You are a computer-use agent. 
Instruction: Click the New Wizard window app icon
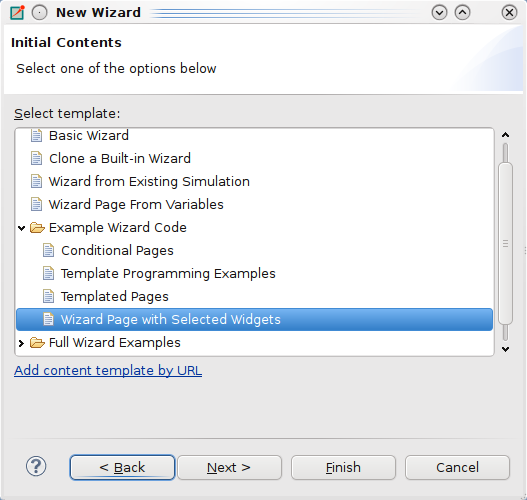pyautogui.click(x=17, y=13)
